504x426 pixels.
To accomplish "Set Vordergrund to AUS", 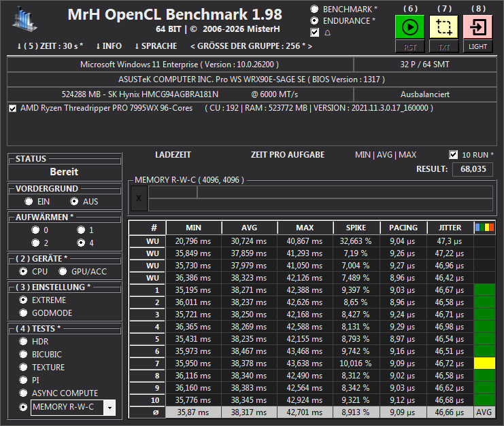I will tap(74, 201).
